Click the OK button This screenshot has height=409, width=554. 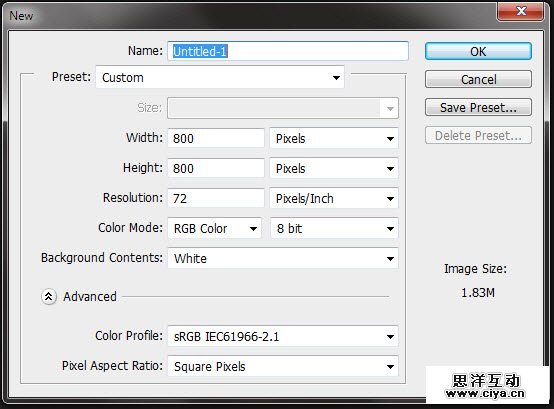coord(478,52)
